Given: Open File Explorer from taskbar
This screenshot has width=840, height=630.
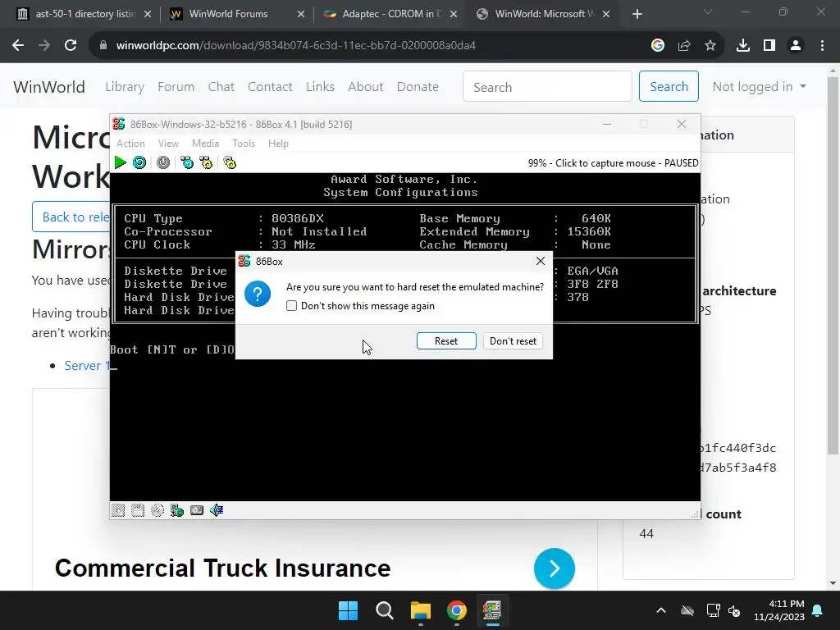Looking at the screenshot, I should [421, 610].
